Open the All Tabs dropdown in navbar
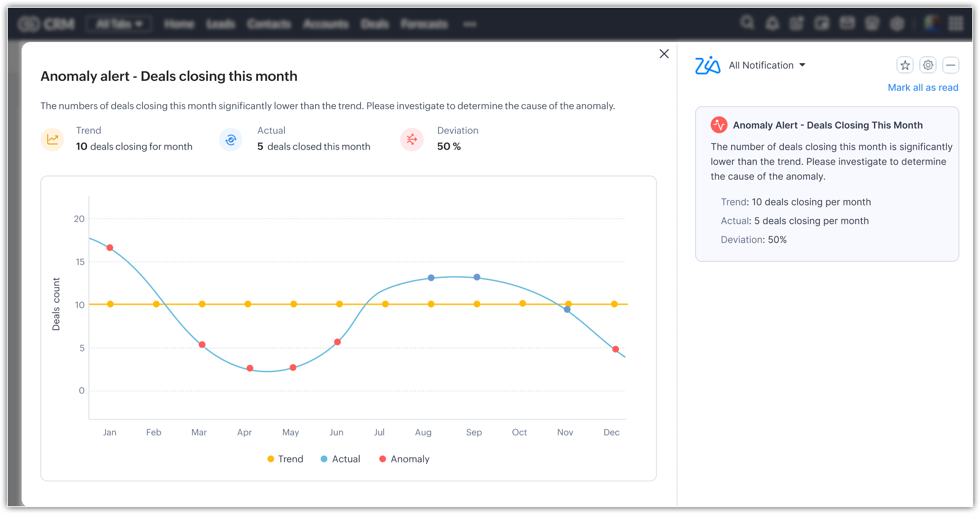Image resolution: width=980 pixels, height=514 pixels. point(119,24)
